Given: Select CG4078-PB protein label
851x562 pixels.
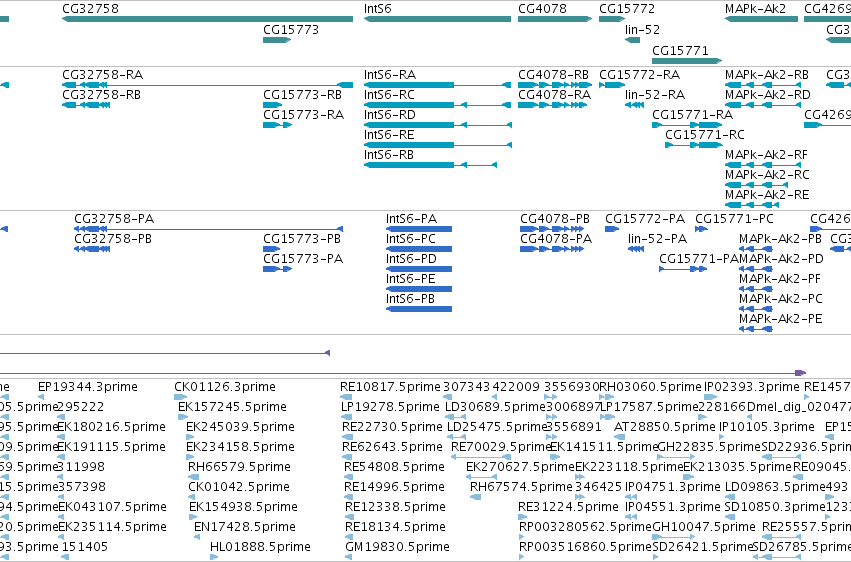Looking at the screenshot, I should click(x=555, y=219).
